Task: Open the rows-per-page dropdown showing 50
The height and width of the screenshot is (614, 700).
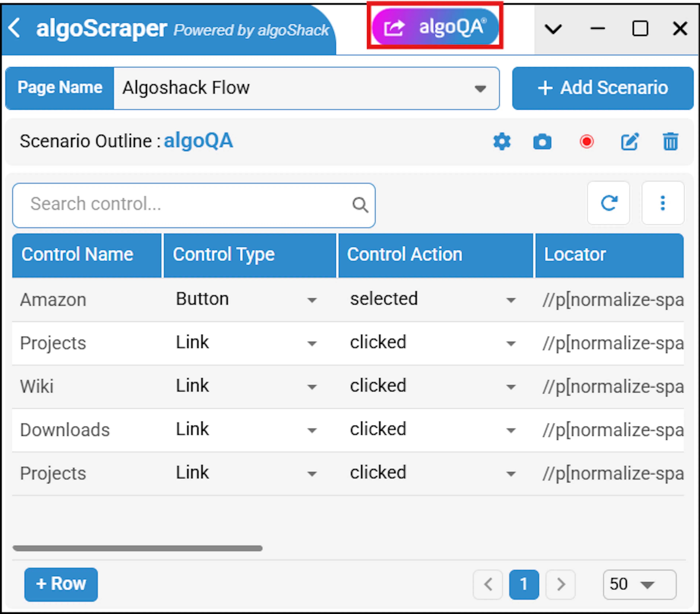Action: pos(639,584)
